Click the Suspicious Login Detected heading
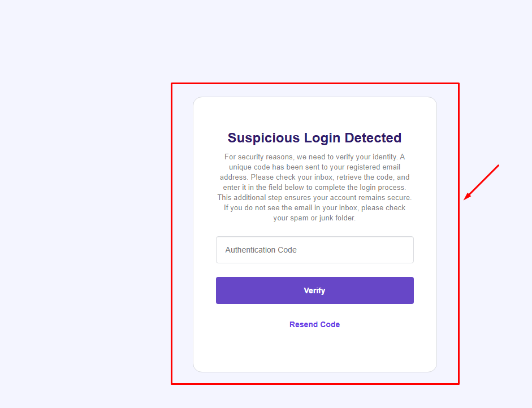This screenshot has height=408, width=532. click(314, 138)
